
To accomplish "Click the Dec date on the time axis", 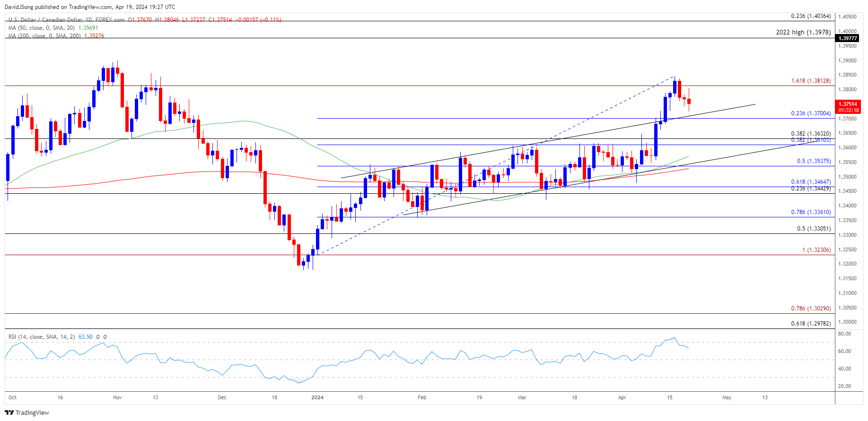I will 222,397.
